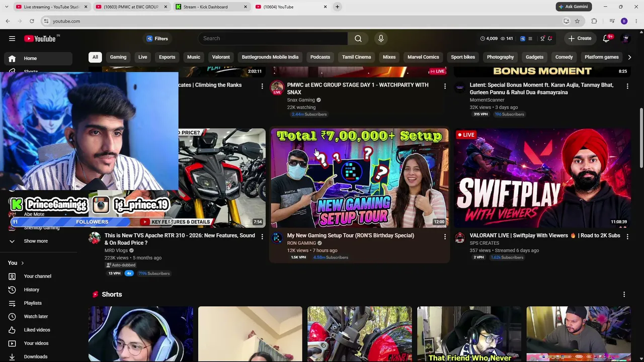
Task: Open the vidIQ Filters panel
Action: click(x=157, y=39)
